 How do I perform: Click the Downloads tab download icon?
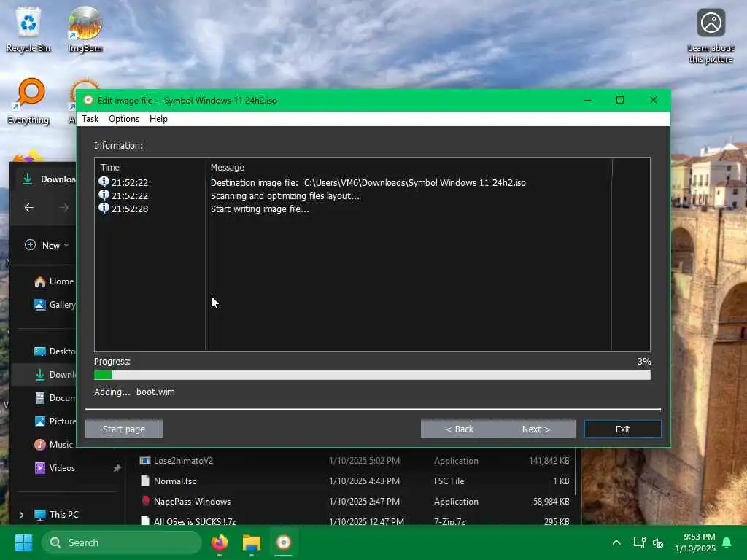click(28, 179)
